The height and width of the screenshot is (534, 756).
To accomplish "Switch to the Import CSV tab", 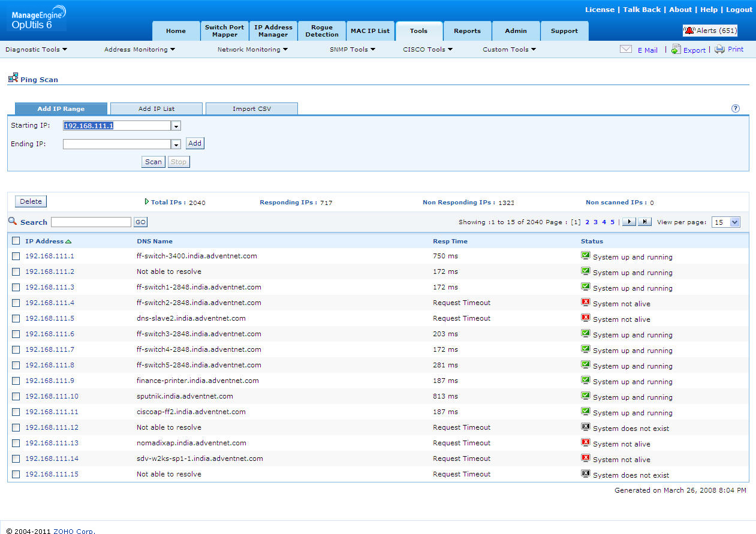I will [x=252, y=109].
